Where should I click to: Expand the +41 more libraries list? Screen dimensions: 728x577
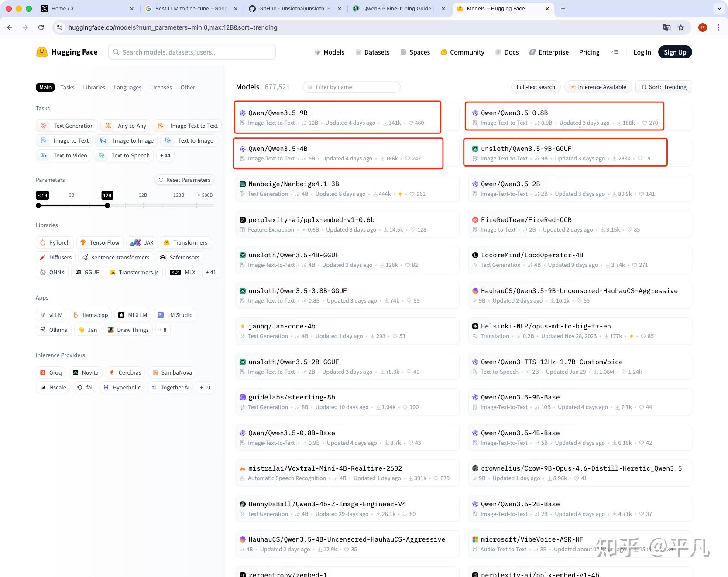click(211, 272)
